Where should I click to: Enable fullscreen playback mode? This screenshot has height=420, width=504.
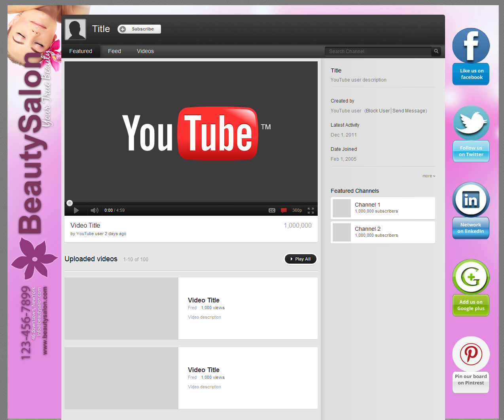click(311, 210)
